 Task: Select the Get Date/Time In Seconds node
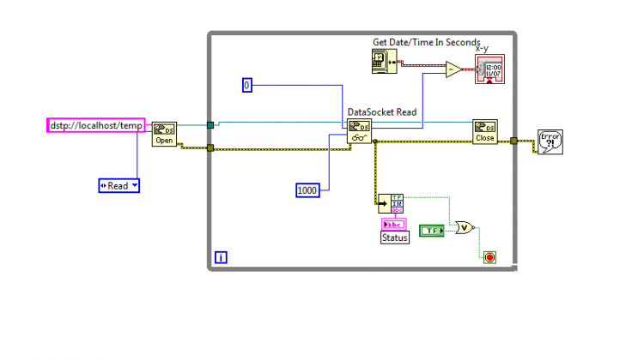[385, 62]
